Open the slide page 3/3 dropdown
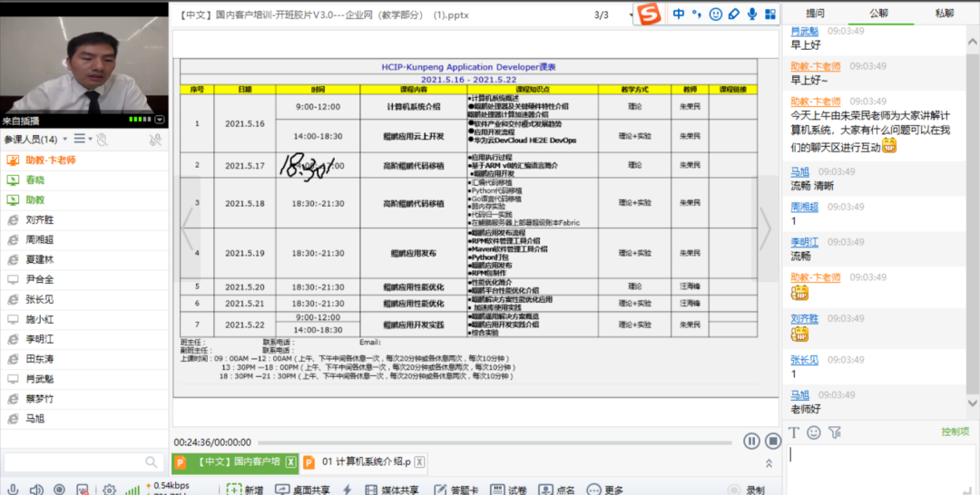The width and height of the screenshot is (980, 495). 631,15
